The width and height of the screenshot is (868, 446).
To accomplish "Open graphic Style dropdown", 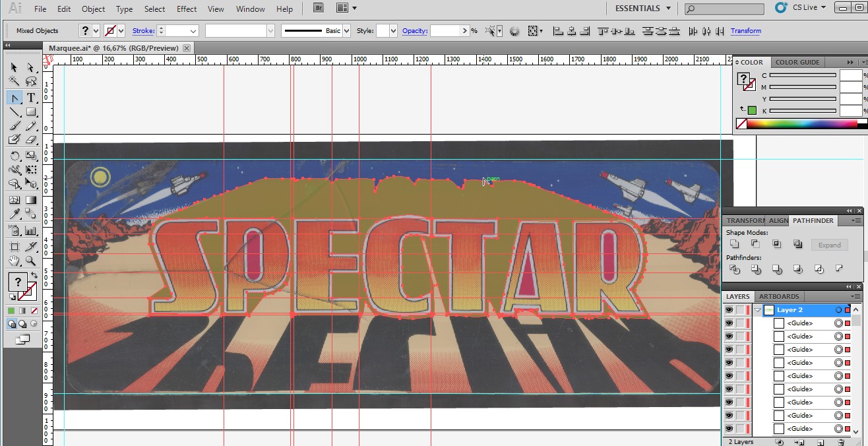I will click(x=394, y=31).
